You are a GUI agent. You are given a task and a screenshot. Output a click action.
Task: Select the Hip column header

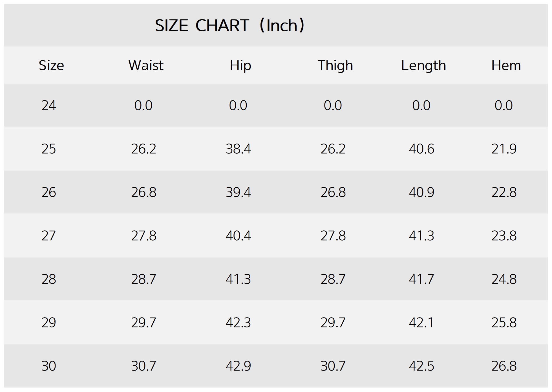coord(240,65)
